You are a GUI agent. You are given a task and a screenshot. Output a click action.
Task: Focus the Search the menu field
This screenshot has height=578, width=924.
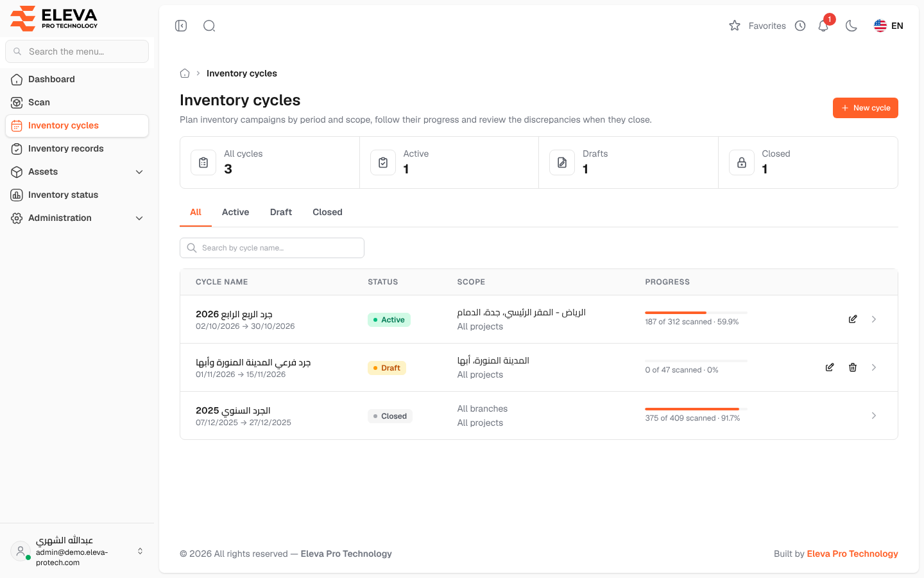click(77, 51)
